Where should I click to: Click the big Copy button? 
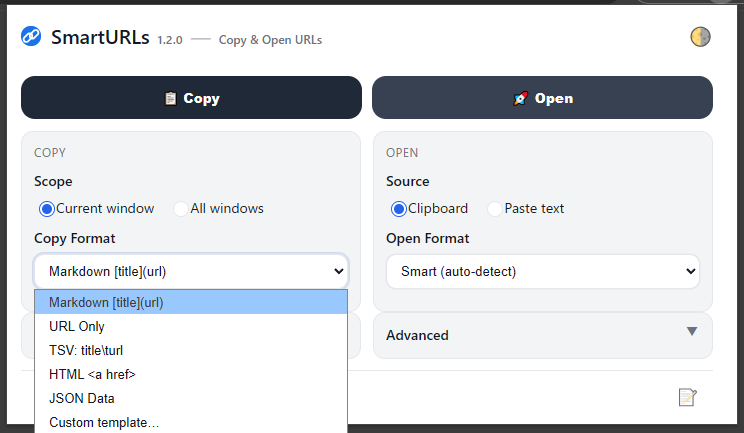tap(191, 98)
